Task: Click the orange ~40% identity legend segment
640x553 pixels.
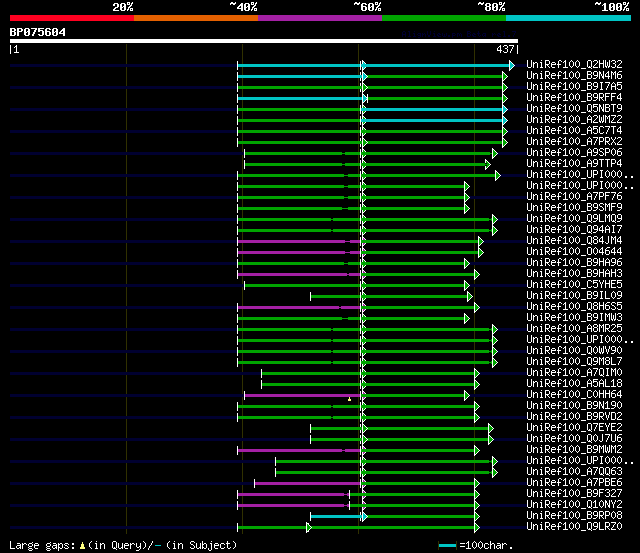Action: coord(196,18)
